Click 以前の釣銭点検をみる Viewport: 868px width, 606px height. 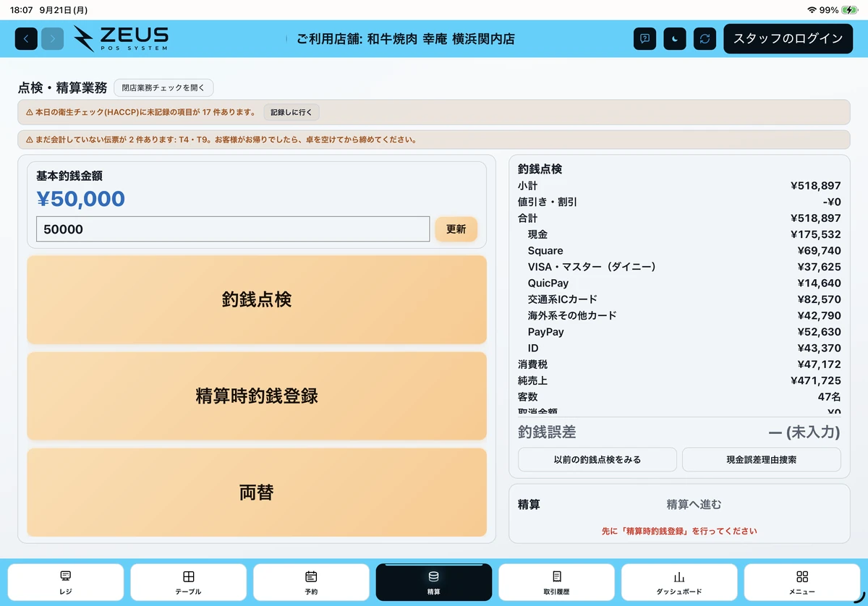pos(597,459)
